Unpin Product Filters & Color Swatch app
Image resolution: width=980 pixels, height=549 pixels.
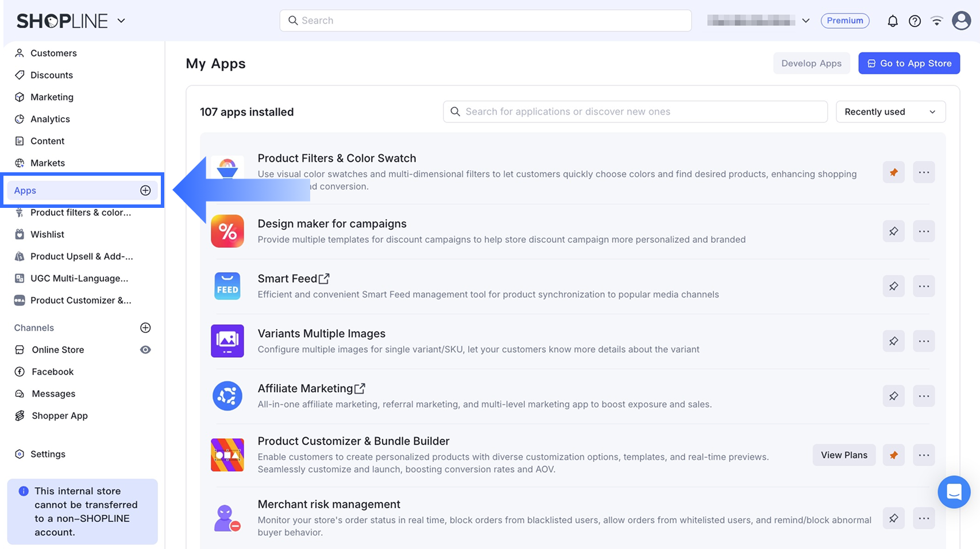(x=894, y=172)
